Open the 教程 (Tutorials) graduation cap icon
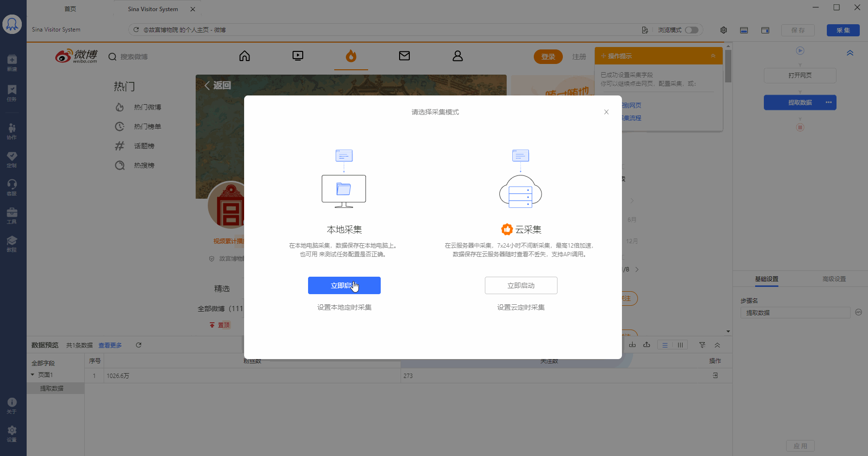This screenshot has width=868, height=456. pyautogui.click(x=12, y=244)
